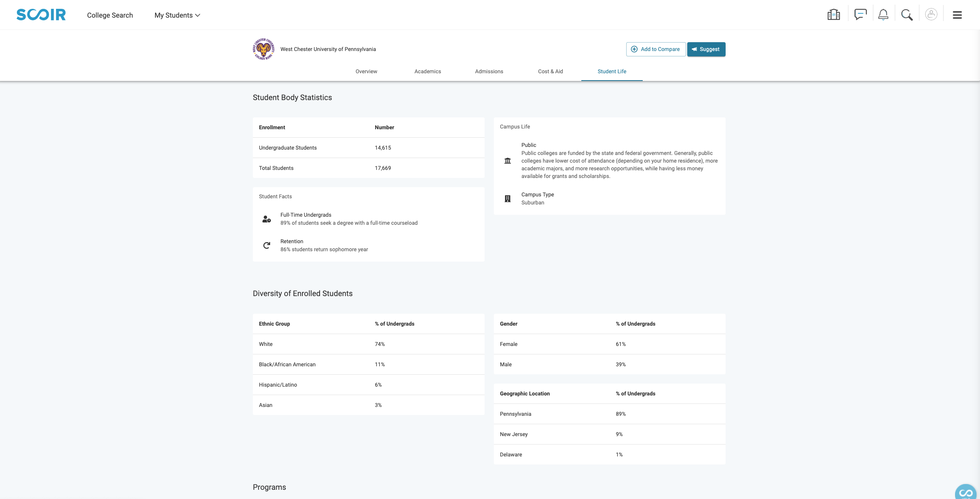Go to College Search
The width and height of the screenshot is (980, 499).
coord(110,15)
